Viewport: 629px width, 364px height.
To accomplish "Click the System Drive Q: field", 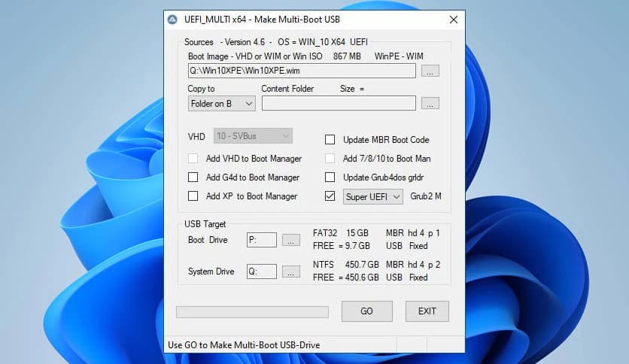I will coord(262,271).
